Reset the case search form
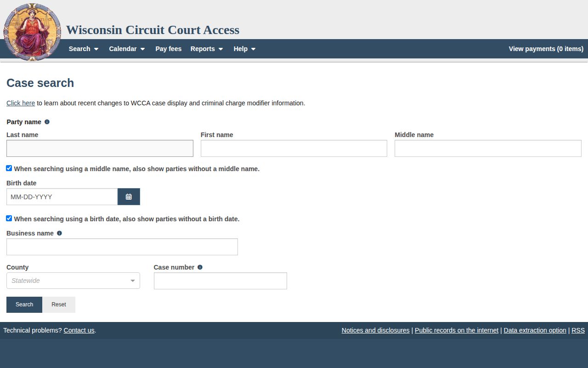 click(59, 305)
